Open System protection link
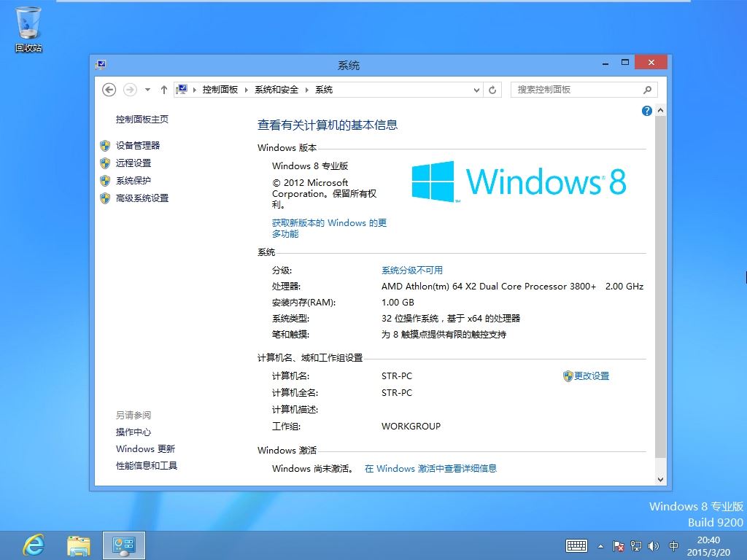 tap(133, 181)
